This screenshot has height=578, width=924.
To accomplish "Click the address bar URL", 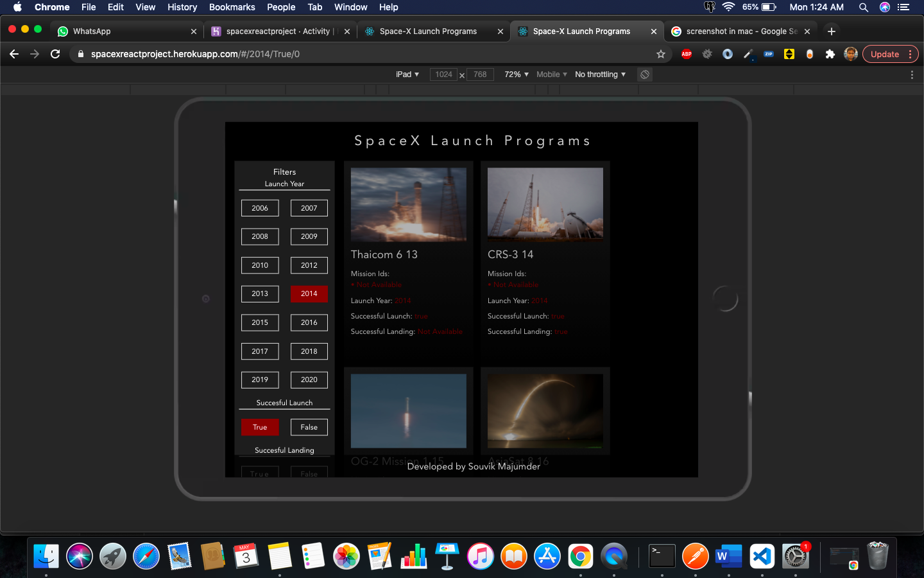I will [x=195, y=54].
